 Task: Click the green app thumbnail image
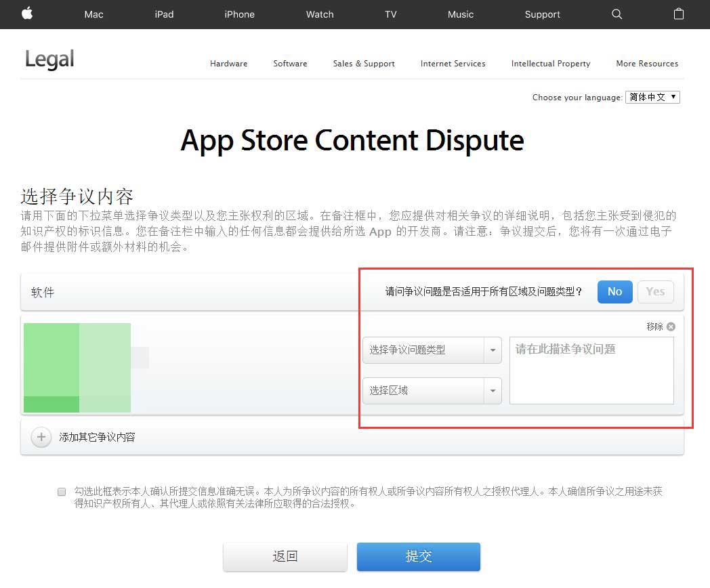coord(77,368)
